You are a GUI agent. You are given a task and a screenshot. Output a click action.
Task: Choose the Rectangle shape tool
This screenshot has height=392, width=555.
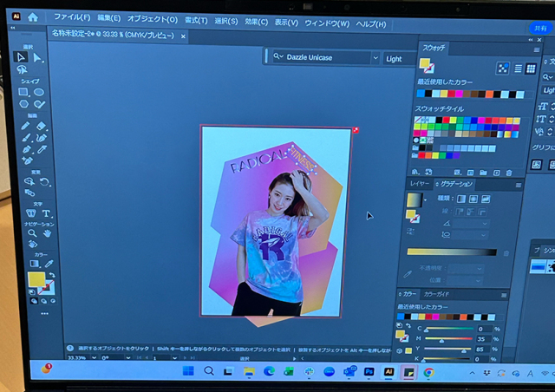click(24, 91)
